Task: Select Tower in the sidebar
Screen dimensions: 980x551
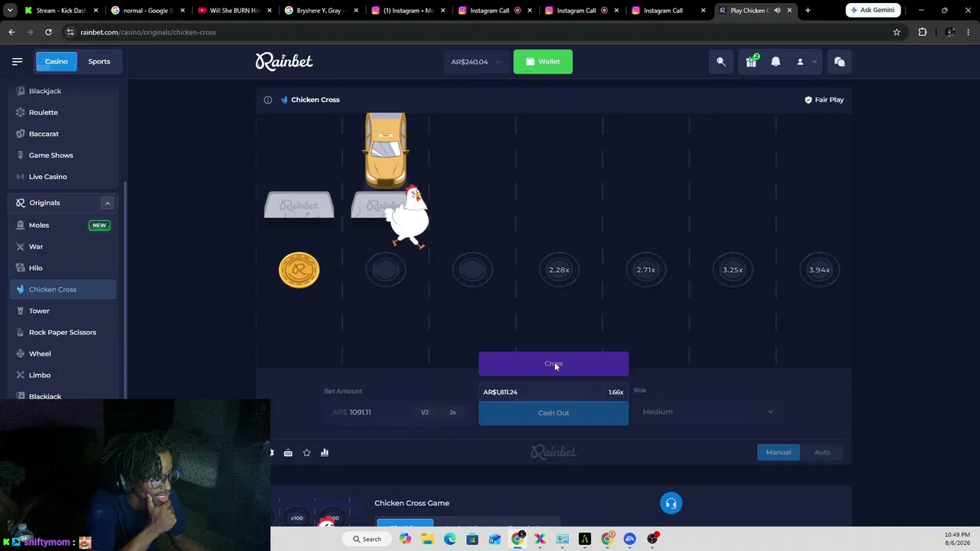Action: (63, 311)
